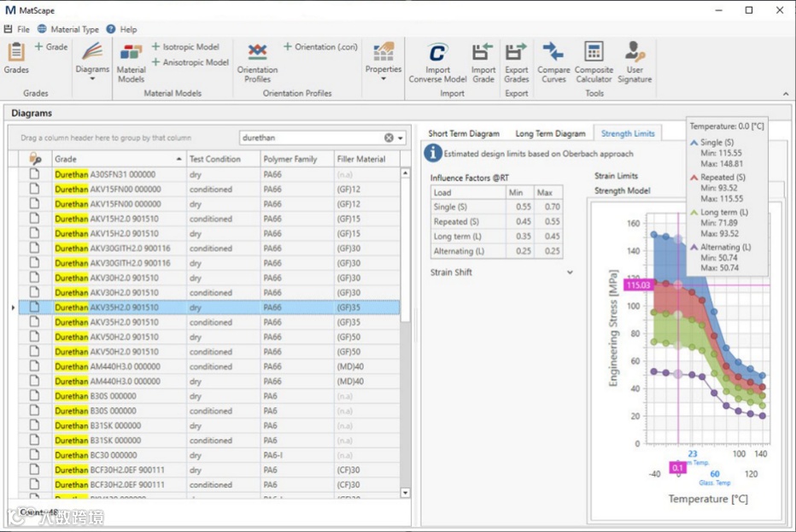Click the info icon near Oberbach text
The image size is (796, 532).
[x=433, y=153]
